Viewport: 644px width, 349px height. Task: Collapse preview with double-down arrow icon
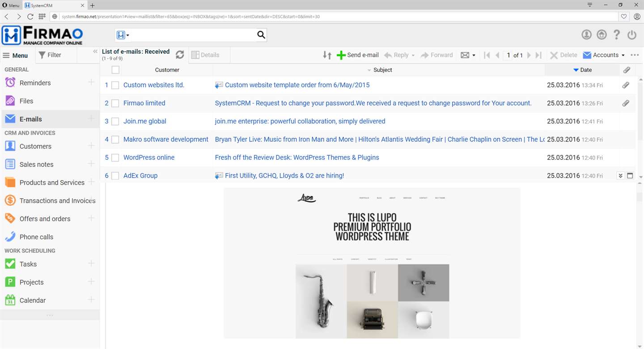[x=620, y=176]
